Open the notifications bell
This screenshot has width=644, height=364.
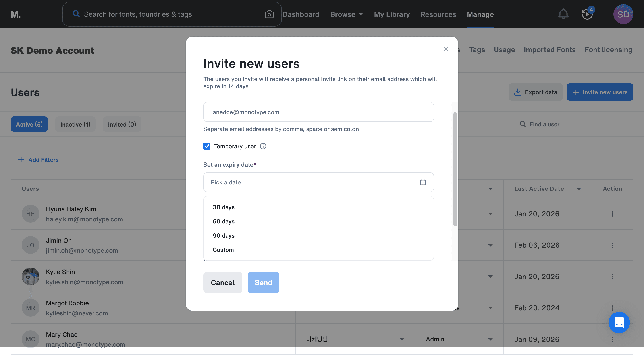click(x=563, y=14)
